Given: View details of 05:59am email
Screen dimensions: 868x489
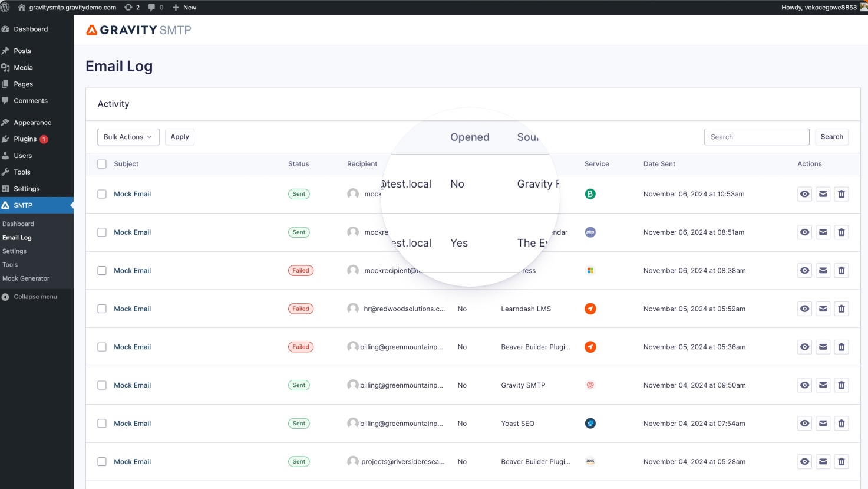Looking at the screenshot, I should point(804,309).
